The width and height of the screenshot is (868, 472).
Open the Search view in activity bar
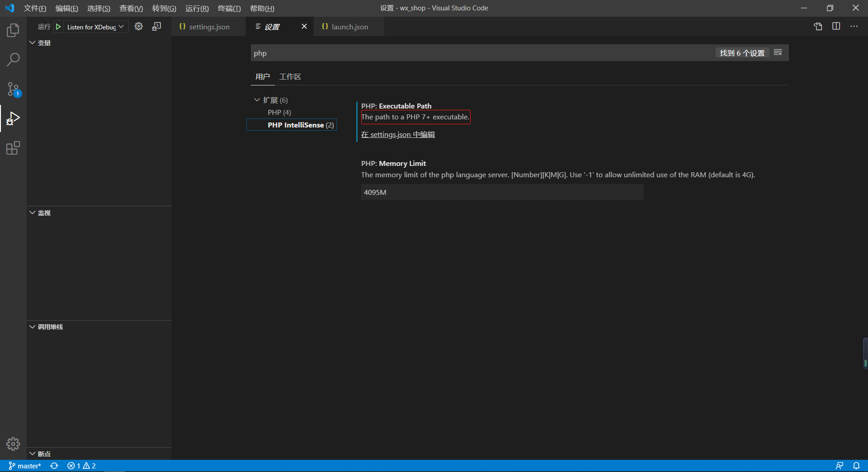click(13, 60)
